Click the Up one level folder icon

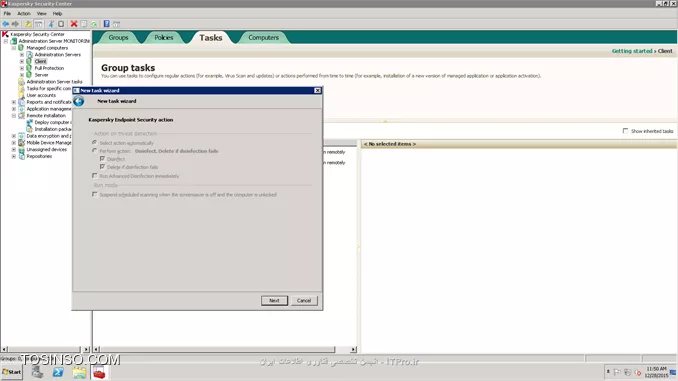[x=28, y=24]
